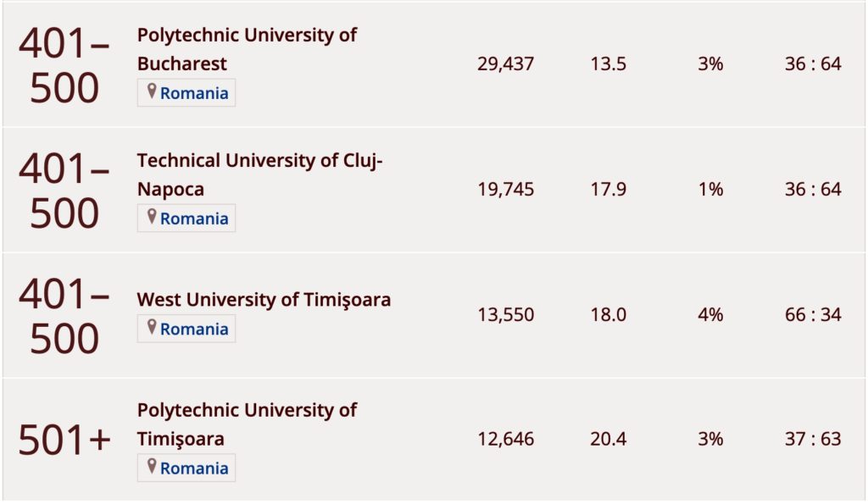Click the location pin icon for Polytechnic University of Bucharest
The height and width of the screenshot is (504, 868).
[x=152, y=92]
